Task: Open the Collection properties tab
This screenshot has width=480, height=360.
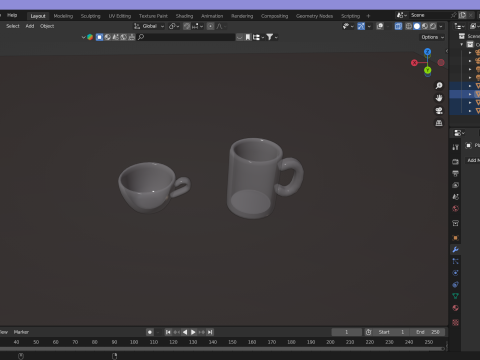Action: (x=455, y=223)
